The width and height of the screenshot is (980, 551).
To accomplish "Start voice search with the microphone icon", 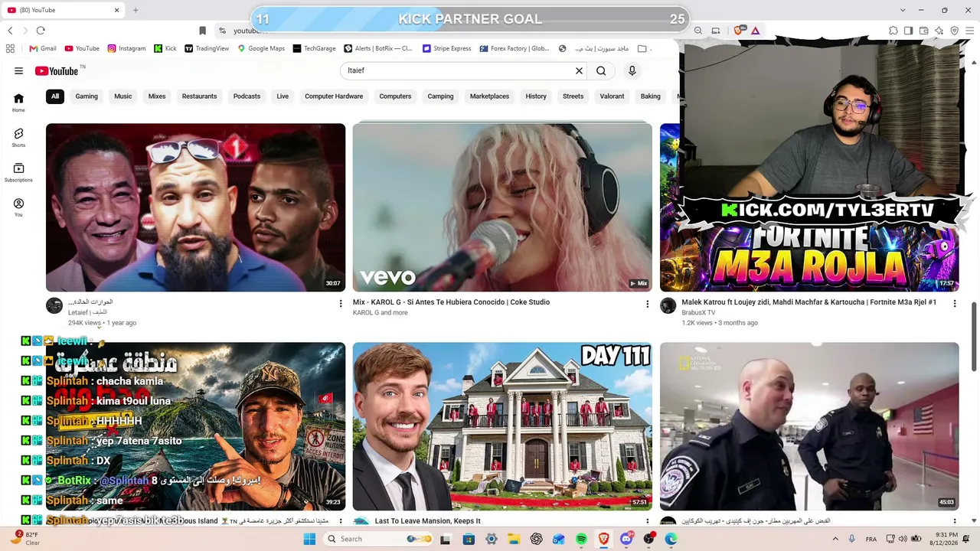I will coord(632,70).
